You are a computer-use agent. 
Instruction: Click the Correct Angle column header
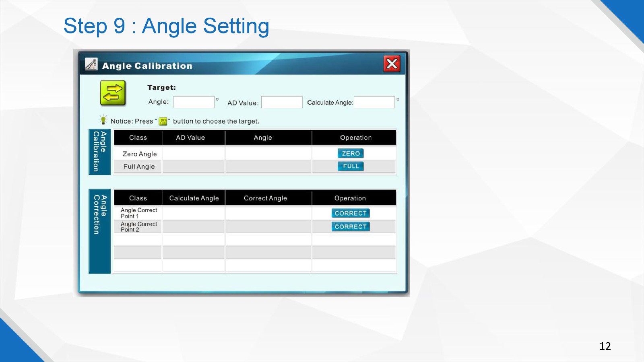(266, 198)
